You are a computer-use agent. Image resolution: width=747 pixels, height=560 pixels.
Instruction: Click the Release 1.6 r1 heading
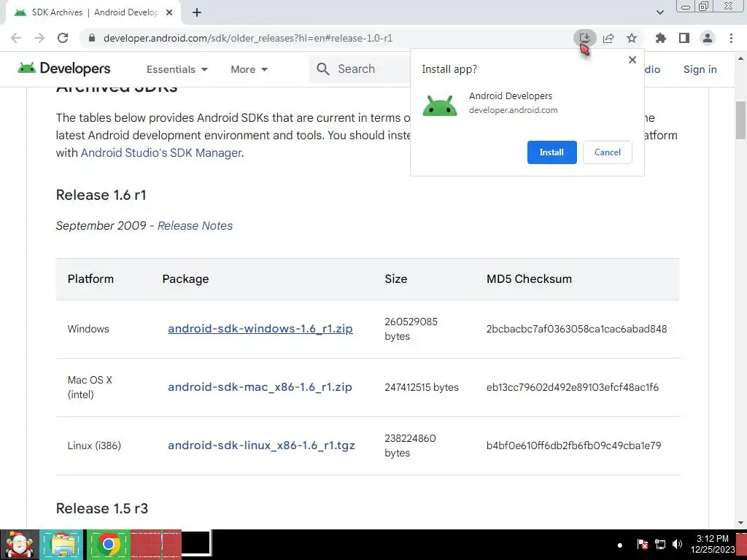(101, 195)
